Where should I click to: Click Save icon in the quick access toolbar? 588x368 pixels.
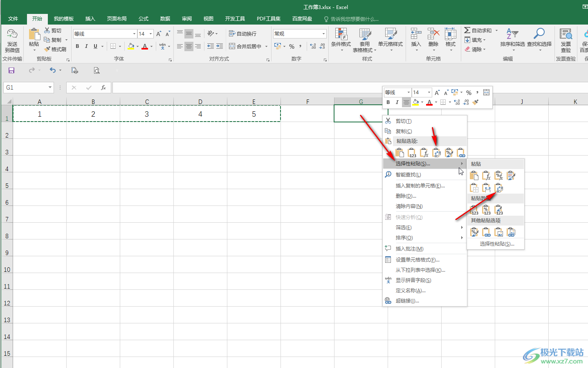click(11, 70)
